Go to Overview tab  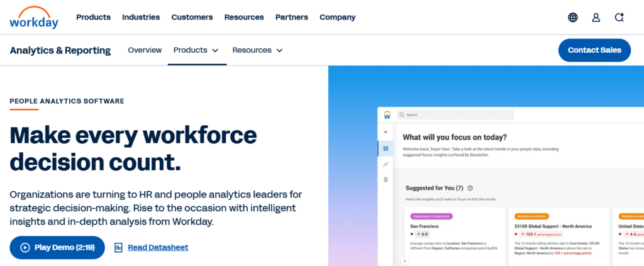click(x=145, y=50)
